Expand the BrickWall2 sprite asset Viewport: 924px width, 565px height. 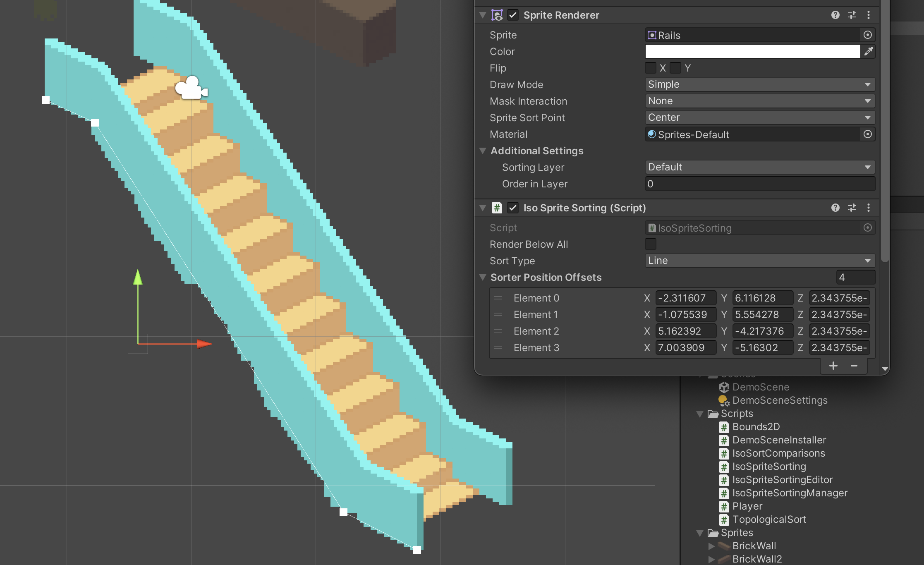(x=711, y=559)
